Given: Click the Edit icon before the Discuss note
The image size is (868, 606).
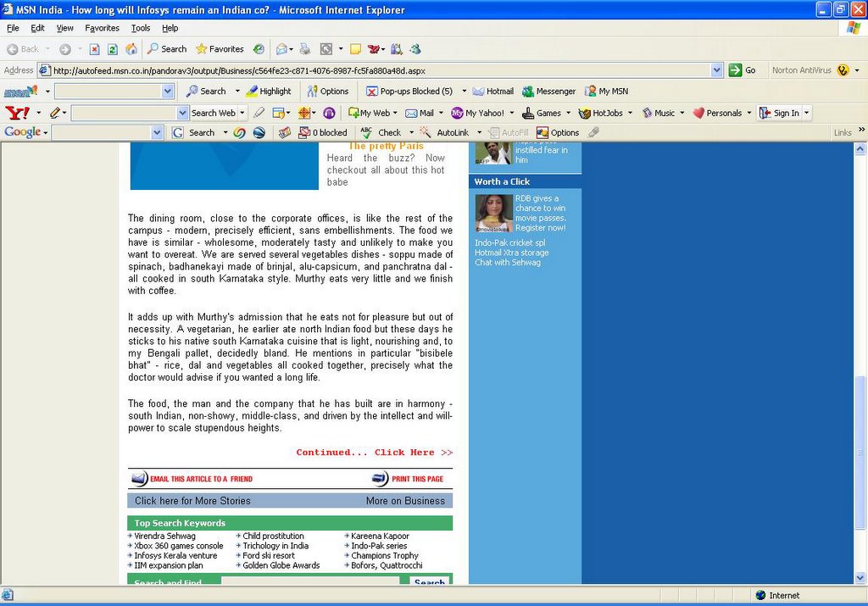Looking at the screenshot, I should tap(326, 49).
